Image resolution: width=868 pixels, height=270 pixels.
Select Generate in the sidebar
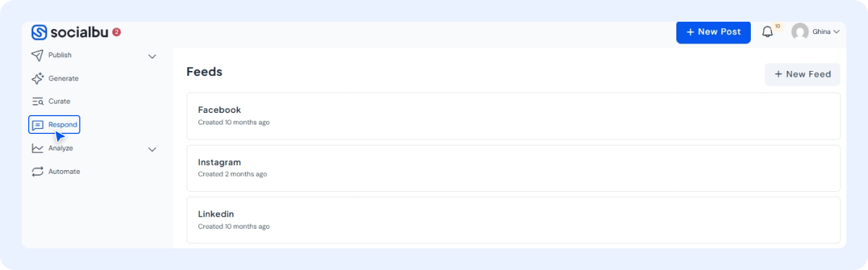click(x=64, y=78)
